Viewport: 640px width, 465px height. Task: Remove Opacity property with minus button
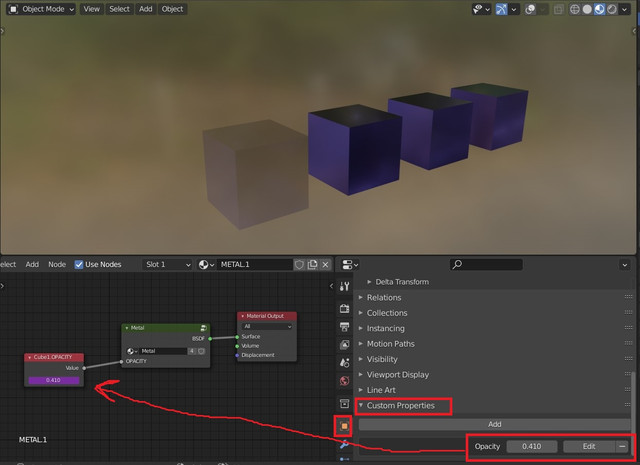click(x=622, y=446)
